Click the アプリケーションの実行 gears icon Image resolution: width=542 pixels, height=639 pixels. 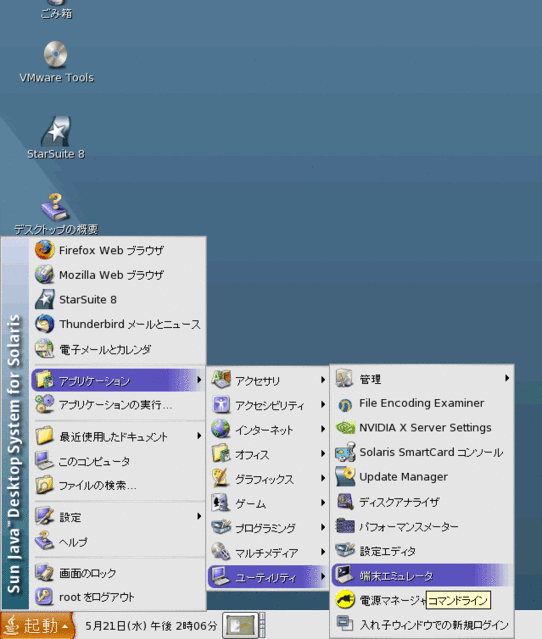coord(44,404)
